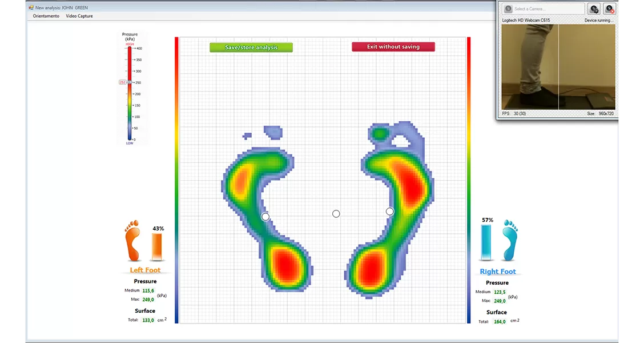Click the blue right foot percentage bar

pyautogui.click(x=486, y=242)
